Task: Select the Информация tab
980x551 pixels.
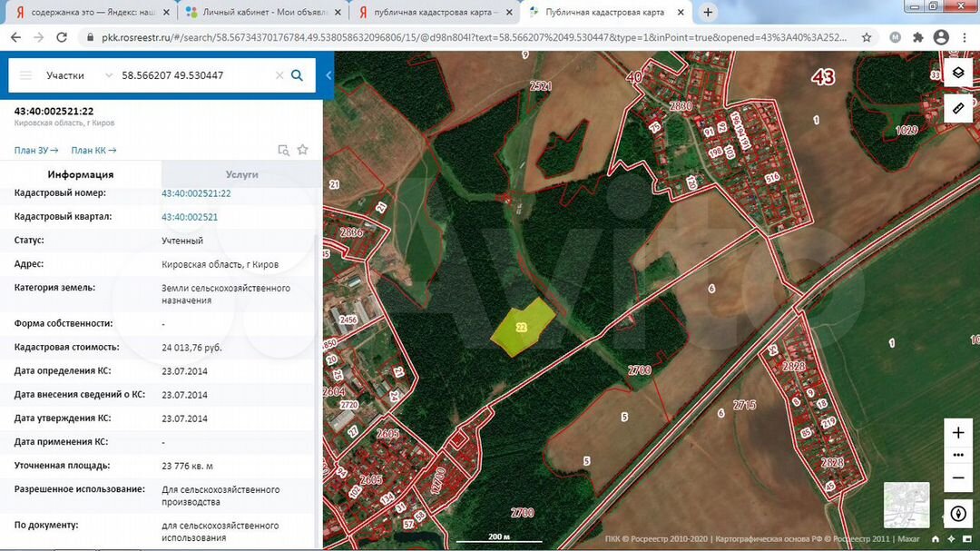Action: pos(81,174)
